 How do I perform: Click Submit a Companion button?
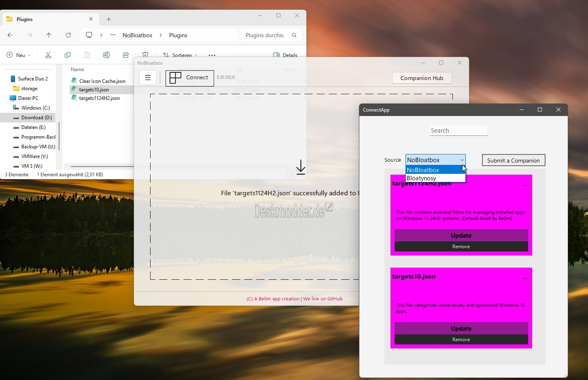click(514, 160)
